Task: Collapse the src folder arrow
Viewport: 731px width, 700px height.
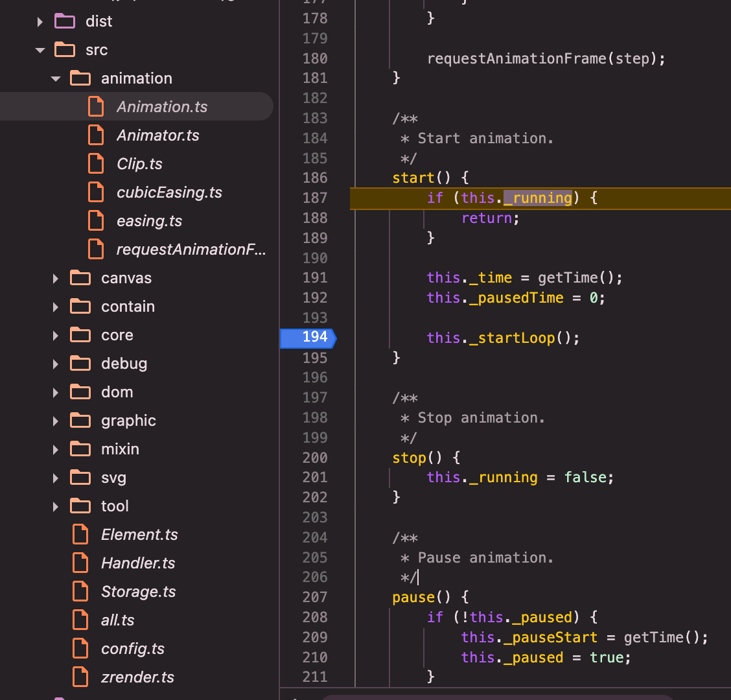Action: tap(40, 50)
